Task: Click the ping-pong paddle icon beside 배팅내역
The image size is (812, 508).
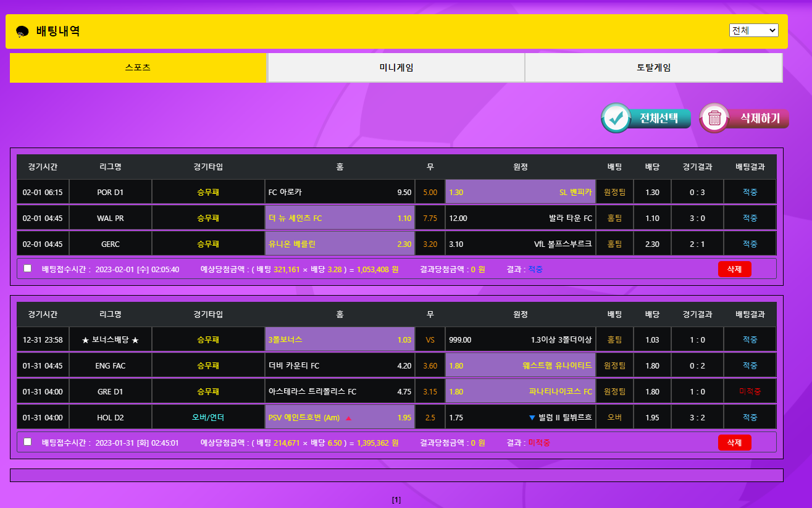Action: pos(22,31)
